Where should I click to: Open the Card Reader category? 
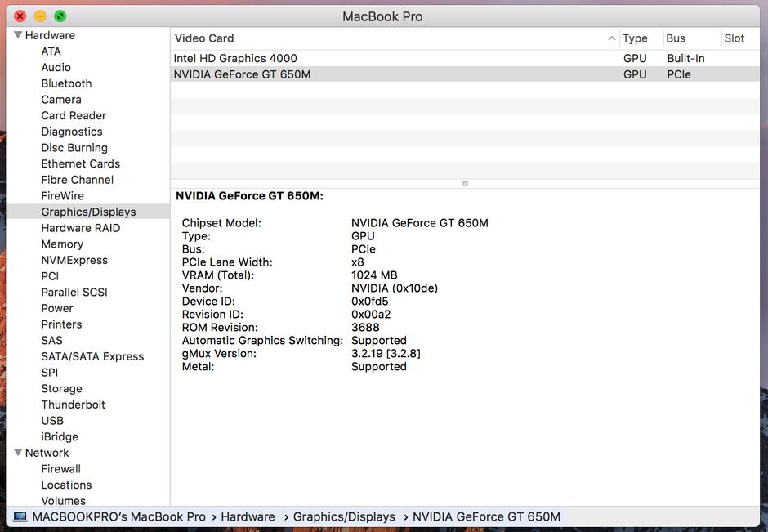tap(74, 115)
